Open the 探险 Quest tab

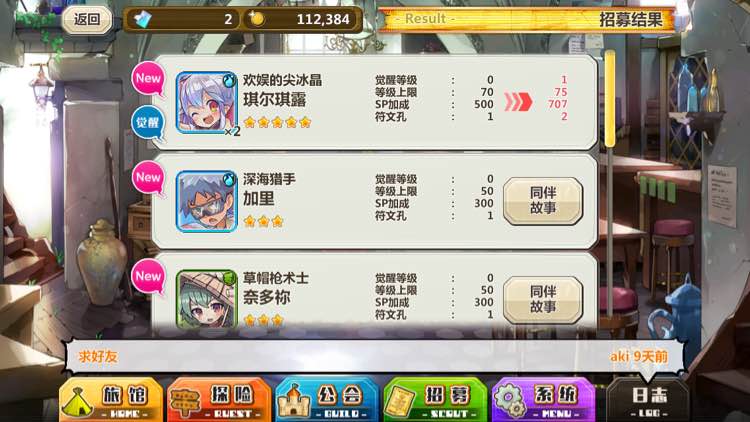pos(219,400)
